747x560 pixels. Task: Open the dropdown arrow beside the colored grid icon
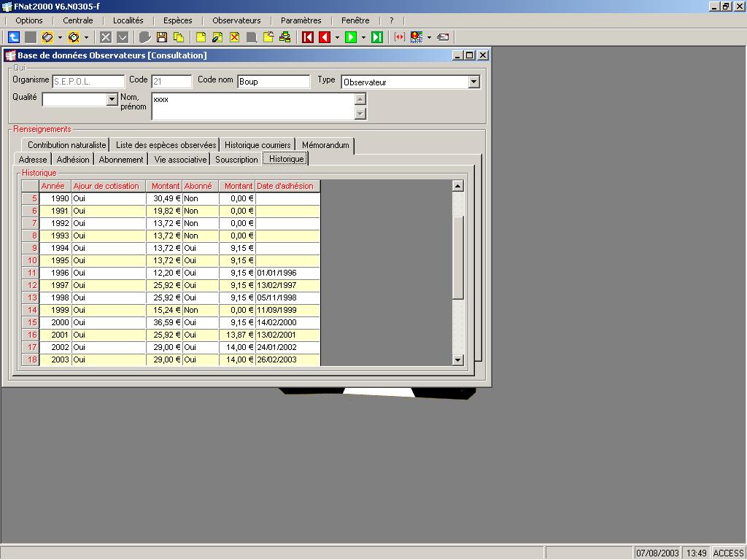click(x=429, y=37)
